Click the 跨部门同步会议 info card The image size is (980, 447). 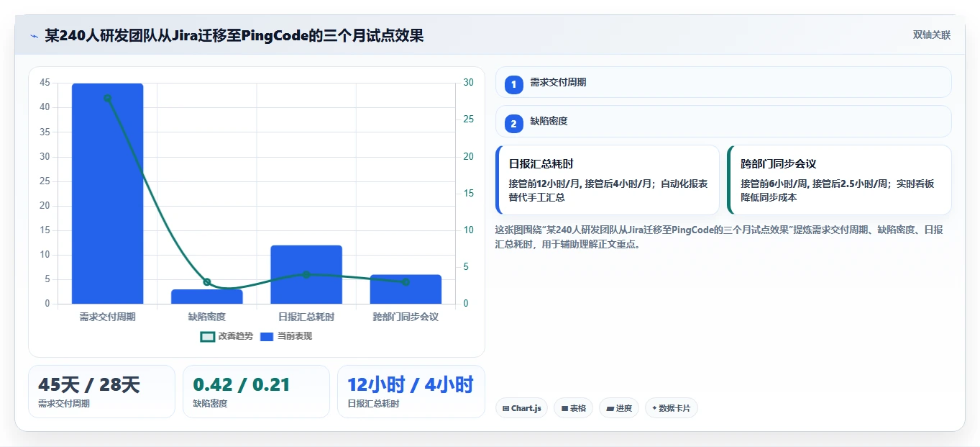[x=840, y=180]
